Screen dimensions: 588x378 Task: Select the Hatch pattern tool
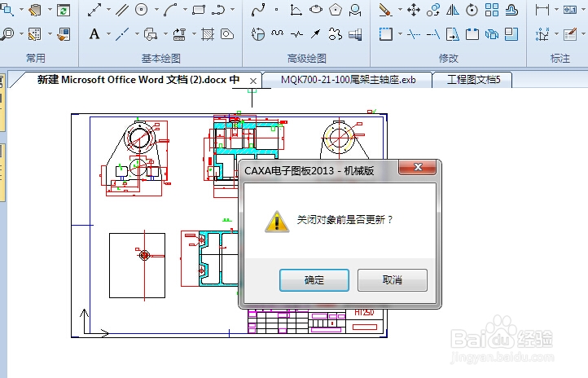pos(208,34)
